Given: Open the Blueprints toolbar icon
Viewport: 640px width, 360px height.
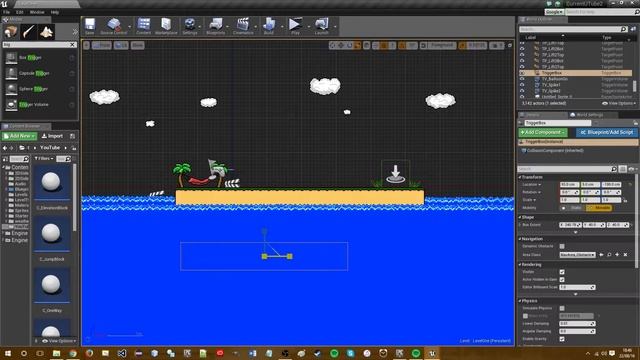Looking at the screenshot, I should (216, 26).
